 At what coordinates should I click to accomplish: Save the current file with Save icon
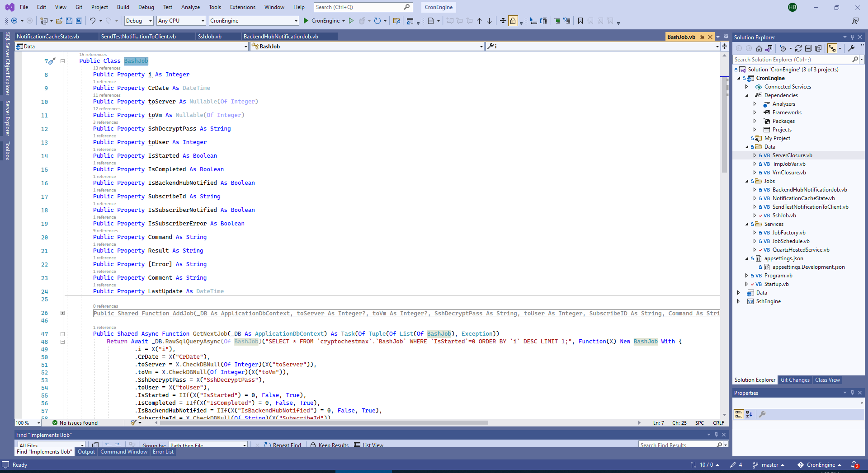(x=69, y=21)
